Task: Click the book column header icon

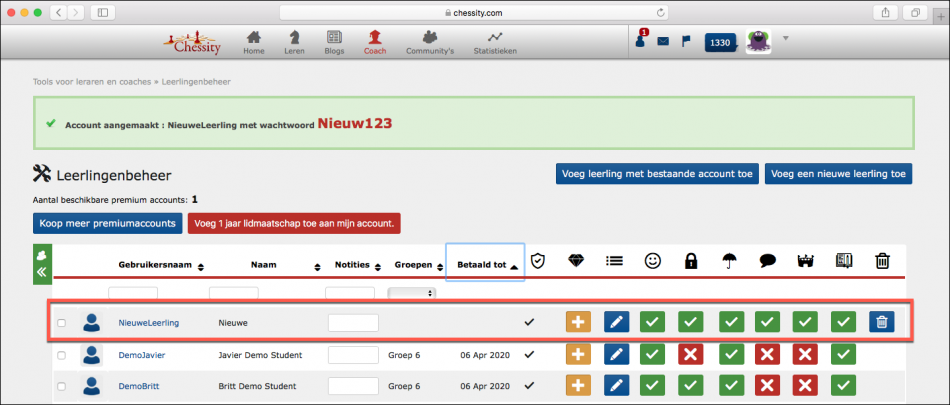Action: 844,261
